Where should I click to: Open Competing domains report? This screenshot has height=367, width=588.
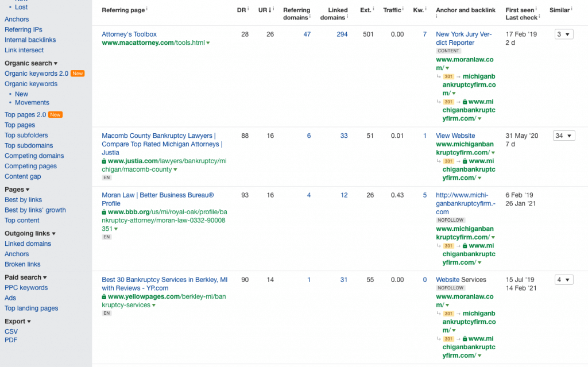(x=34, y=156)
